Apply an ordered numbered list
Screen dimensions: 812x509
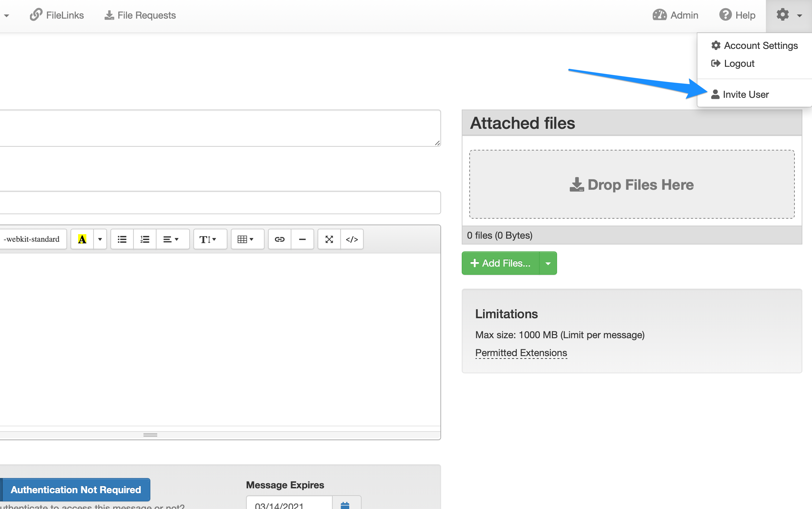coord(145,239)
